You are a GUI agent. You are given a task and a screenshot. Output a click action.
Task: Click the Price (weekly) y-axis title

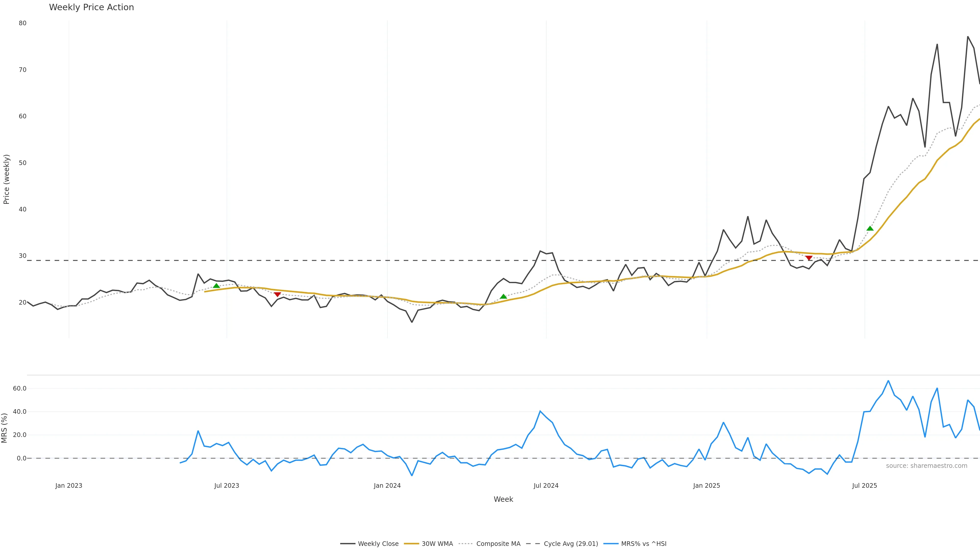pos(6,179)
